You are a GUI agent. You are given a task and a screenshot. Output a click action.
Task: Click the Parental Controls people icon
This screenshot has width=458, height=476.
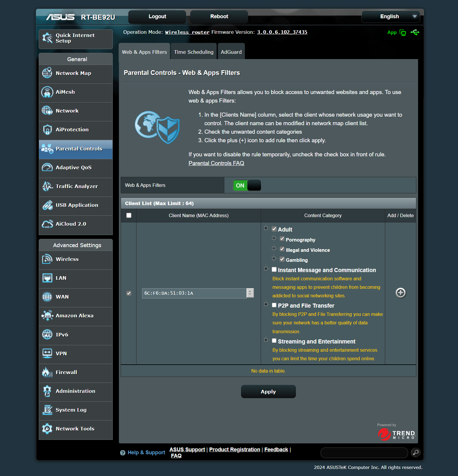tap(47, 149)
